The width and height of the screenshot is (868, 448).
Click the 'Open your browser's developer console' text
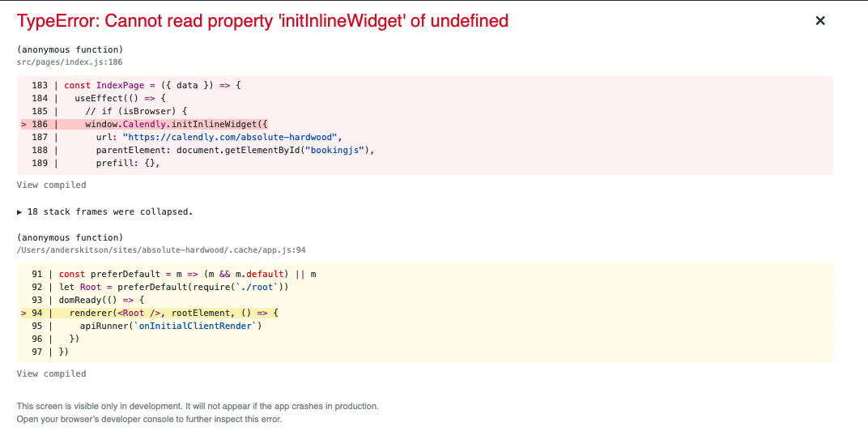[x=149, y=419]
